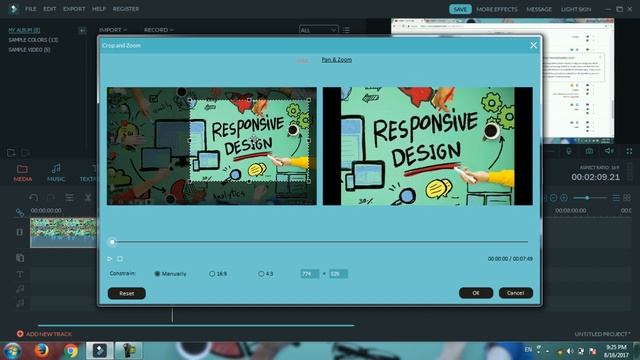Click the volume speaker icon
The width and height of the screenshot is (640, 360).
(x=609, y=151)
